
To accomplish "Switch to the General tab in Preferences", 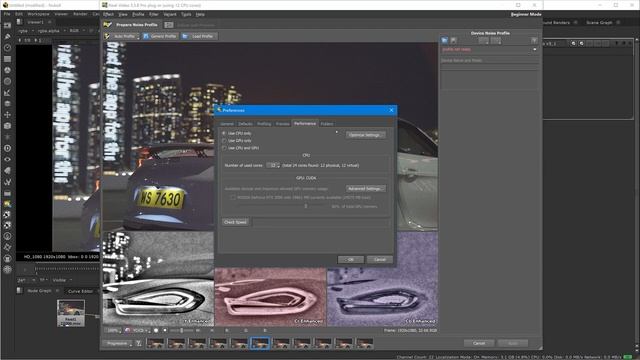I will click(x=227, y=124).
